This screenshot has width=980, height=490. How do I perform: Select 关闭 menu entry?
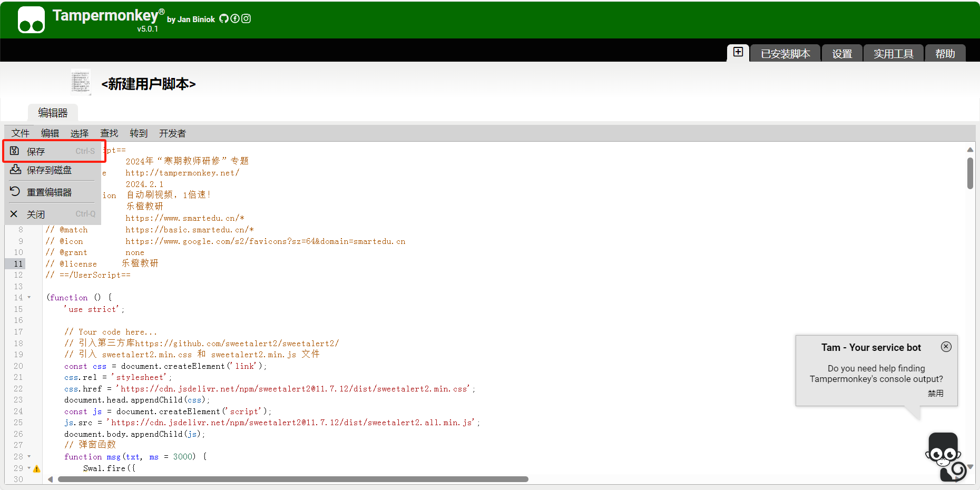pos(53,214)
